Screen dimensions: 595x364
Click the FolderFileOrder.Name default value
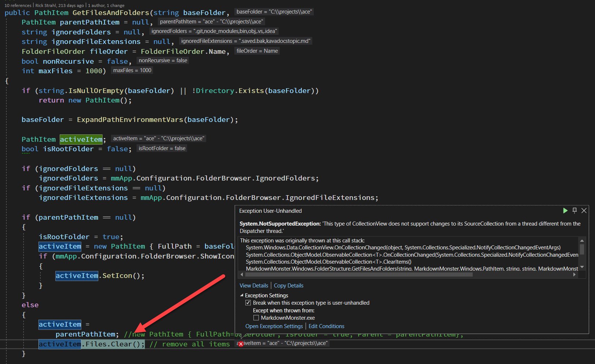[183, 52]
